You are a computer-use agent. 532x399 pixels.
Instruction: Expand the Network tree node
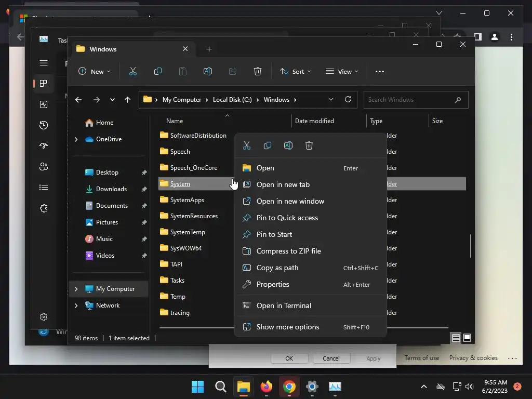pyautogui.click(x=76, y=305)
